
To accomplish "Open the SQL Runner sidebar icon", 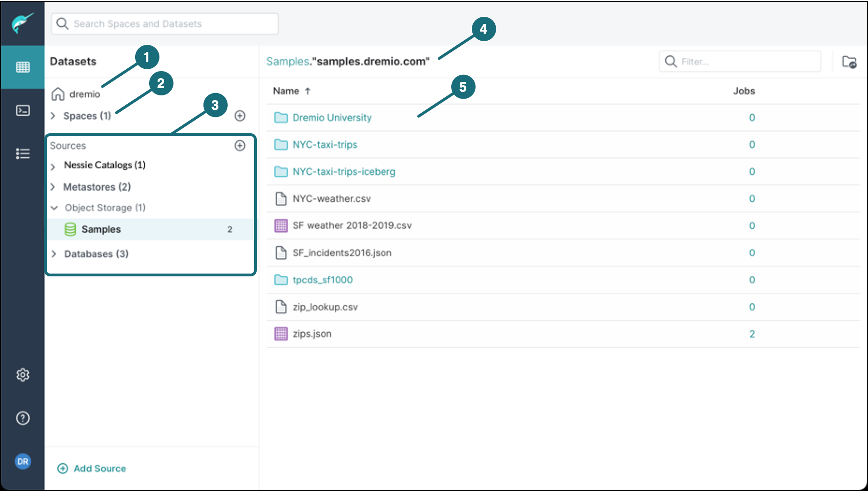I will pyautogui.click(x=22, y=110).
